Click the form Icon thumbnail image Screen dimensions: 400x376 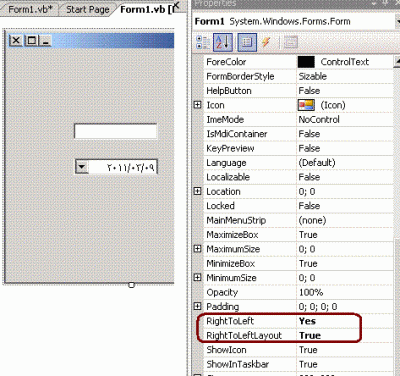click(306, 105)
